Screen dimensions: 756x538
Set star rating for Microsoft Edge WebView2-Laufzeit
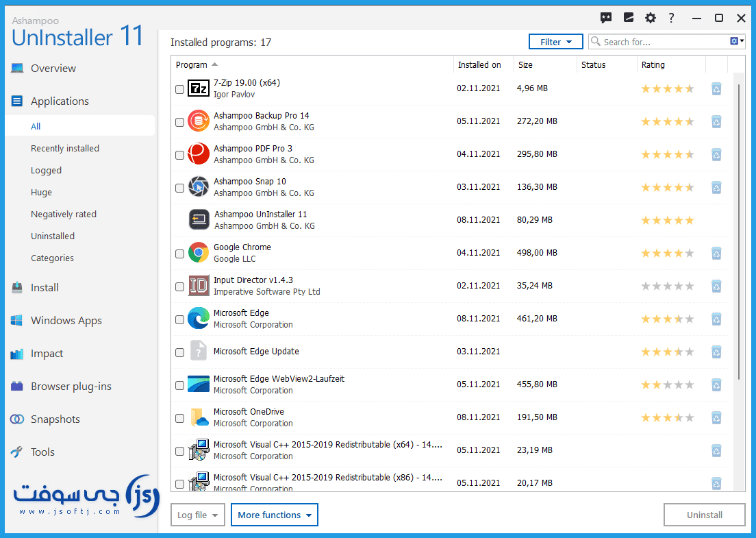[x=667, y=385]
